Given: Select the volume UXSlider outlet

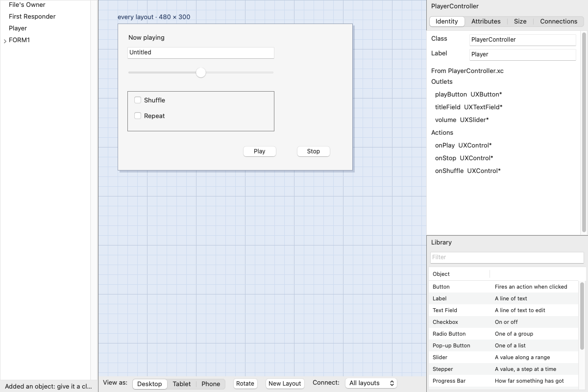Looking at the screenshot, I should click(462, 120).
